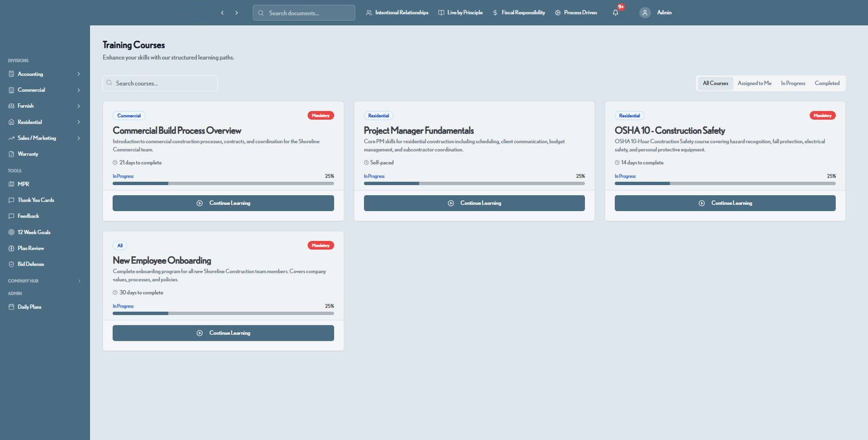Click the Furnish sofa icon
Screen dimensions: 868x440
[12, 106]
